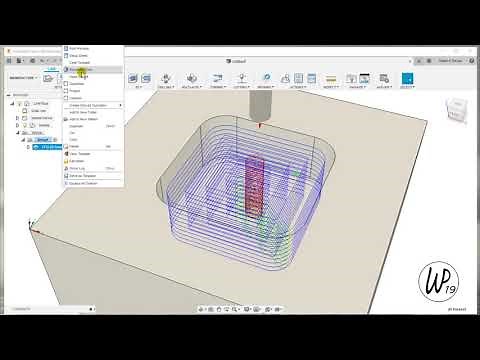Click the Zoom magnifier icon in navigation bar
This screenshot has height=360, width=480.
coord(235,309)
